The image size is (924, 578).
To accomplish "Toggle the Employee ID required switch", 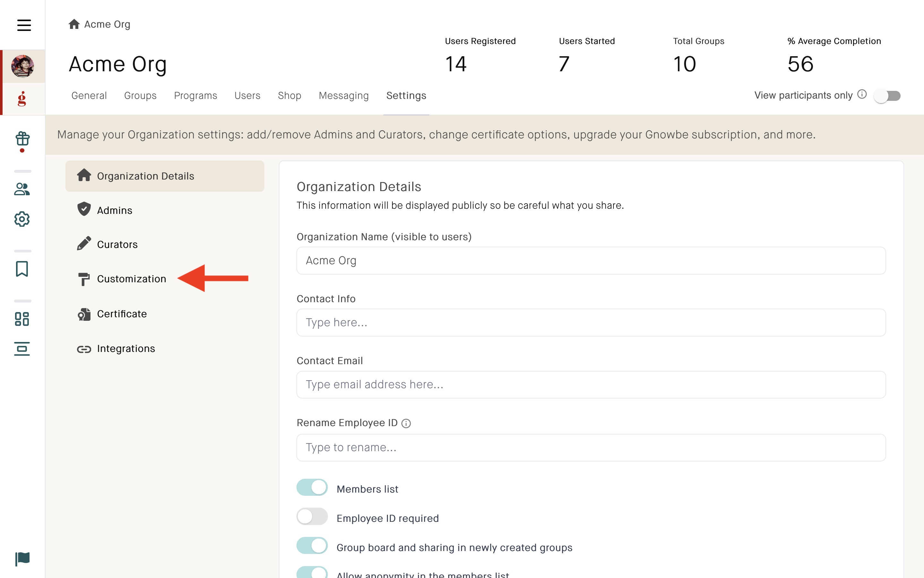I will click(x=312, y=516).
